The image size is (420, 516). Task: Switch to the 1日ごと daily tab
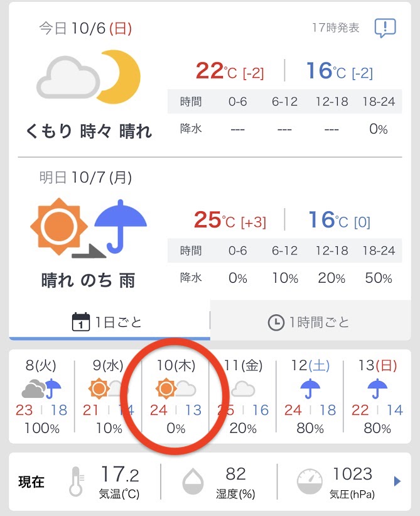click(109, 322)
